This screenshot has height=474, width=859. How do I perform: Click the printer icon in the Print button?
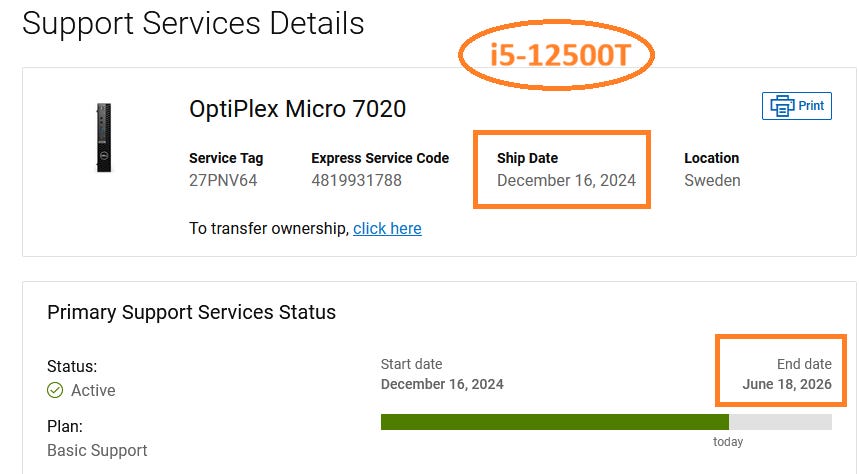point(782,105)
